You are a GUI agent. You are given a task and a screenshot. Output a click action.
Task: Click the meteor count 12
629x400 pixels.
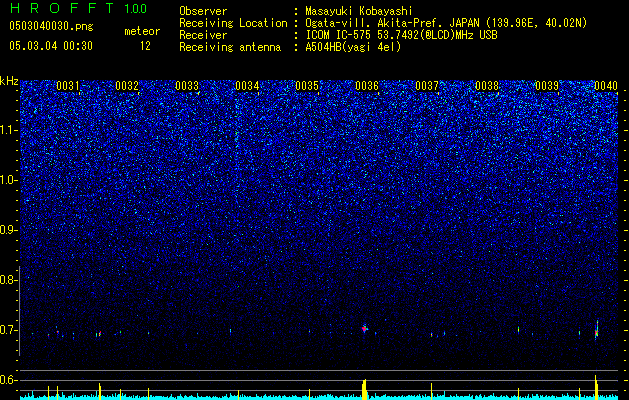[145, 46]
